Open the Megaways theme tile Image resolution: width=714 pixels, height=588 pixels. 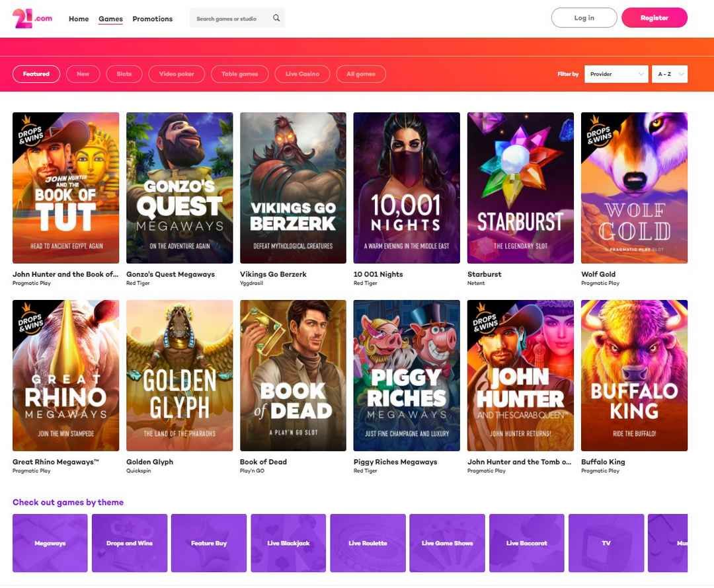pyautogui.click(x=50, y=543)
